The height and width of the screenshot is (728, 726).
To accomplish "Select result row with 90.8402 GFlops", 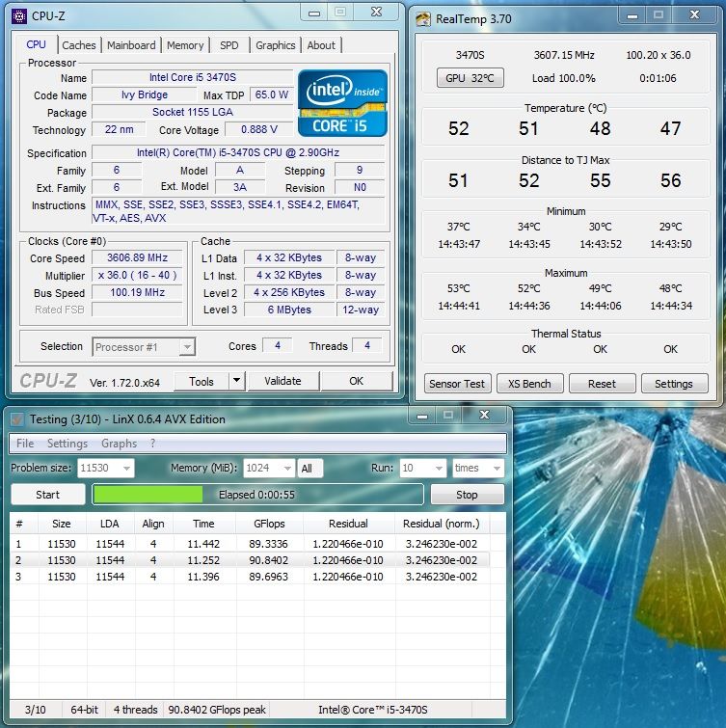I will (250, 560).
